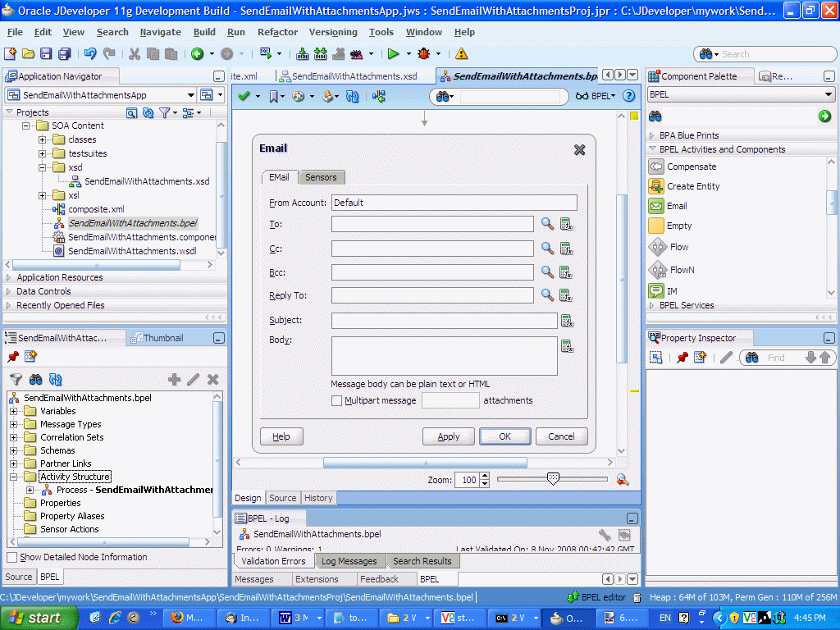The height and width of the screenshot is (630, 840).
Task: Click the green add icon in Component Palette
Action: click(825, 116)
